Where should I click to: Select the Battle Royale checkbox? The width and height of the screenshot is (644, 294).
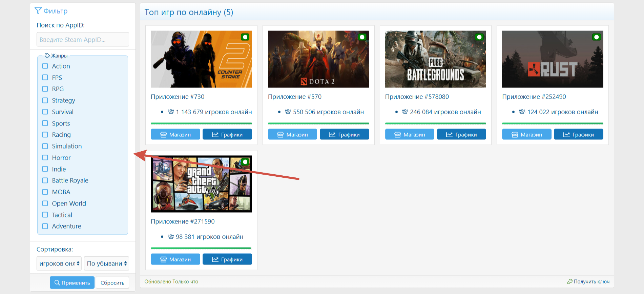coord(45,180)
